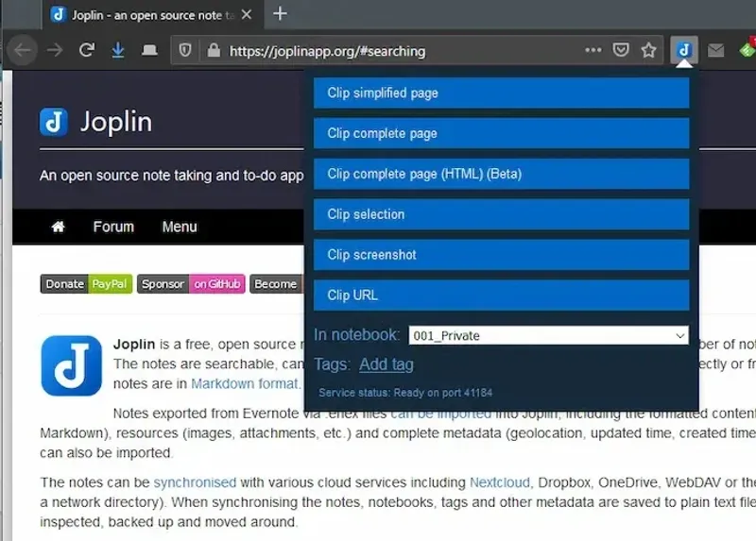Choose Clip complete page (HTML) (Beta)

pyautogui.click(x=501, y=174)
